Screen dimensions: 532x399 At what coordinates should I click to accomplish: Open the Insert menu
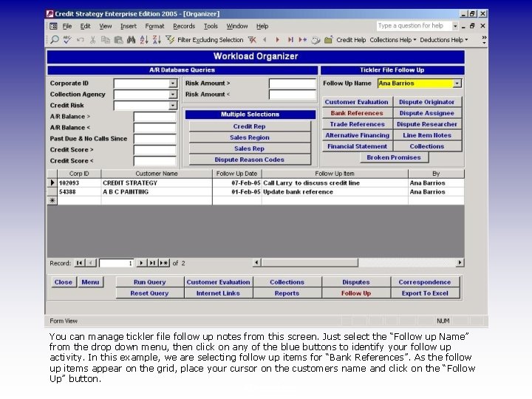click(x=129, y=26)
